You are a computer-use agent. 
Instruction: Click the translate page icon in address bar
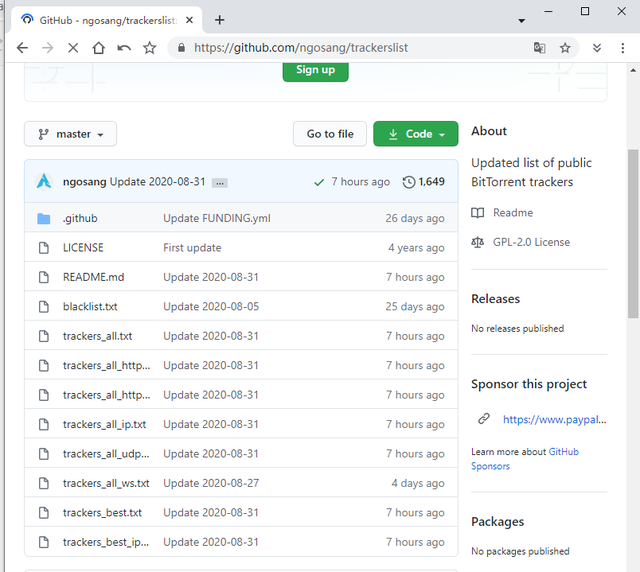539,47
